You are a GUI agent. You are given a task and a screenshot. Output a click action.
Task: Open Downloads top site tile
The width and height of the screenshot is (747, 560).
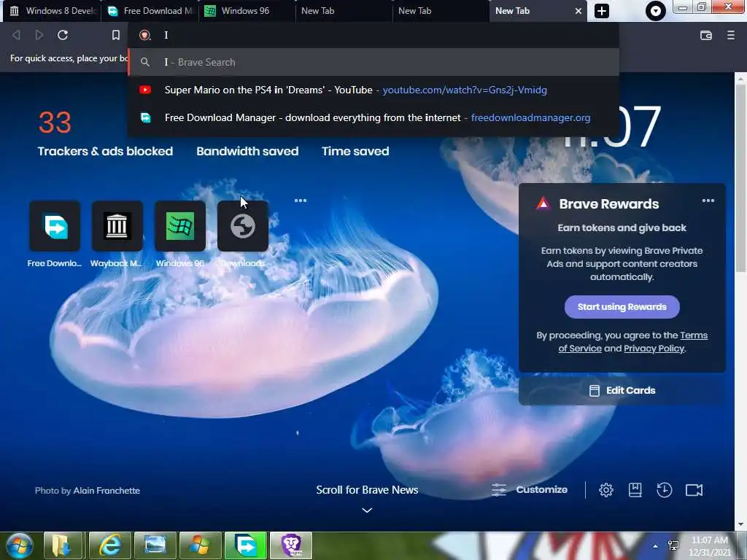coord(243,226)
